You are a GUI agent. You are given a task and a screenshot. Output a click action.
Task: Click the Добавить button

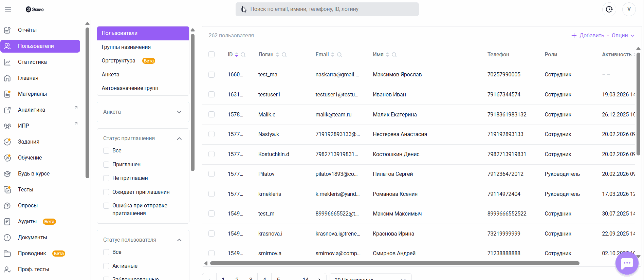pyautogui.click(x=588, y=36)
